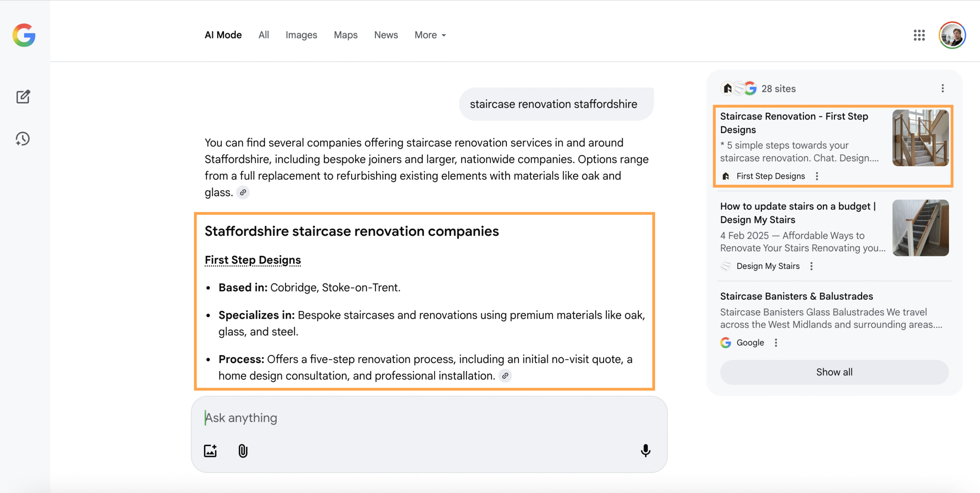Click the add image upload icon
Image resolution: width=980 pixels, height=493 pixels.
pos(210,451)
